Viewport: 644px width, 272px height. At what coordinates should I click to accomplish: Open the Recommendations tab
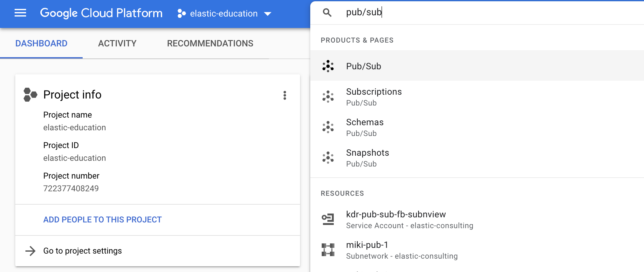point(210,43)
